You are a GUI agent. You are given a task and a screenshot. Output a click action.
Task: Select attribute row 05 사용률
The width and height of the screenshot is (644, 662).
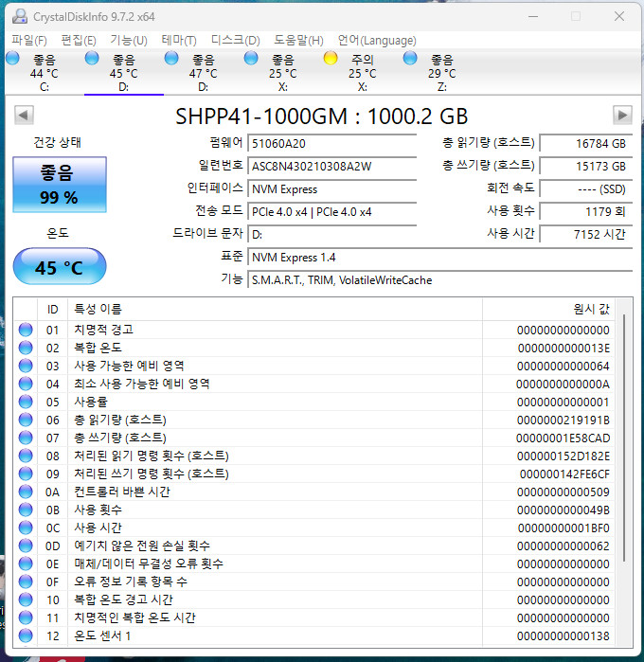coord(314,403)
